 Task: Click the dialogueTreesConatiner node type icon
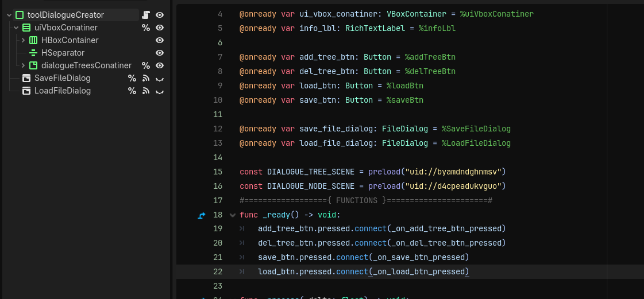[x=33, y=65]
